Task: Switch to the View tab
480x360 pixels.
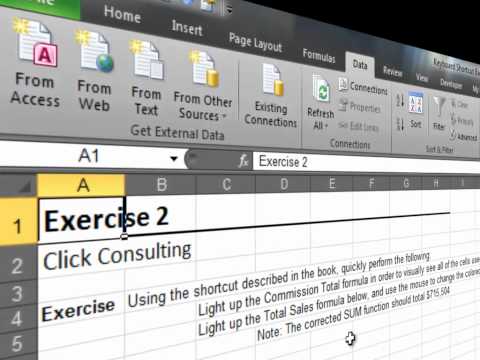Action: [x=422, y=77]
